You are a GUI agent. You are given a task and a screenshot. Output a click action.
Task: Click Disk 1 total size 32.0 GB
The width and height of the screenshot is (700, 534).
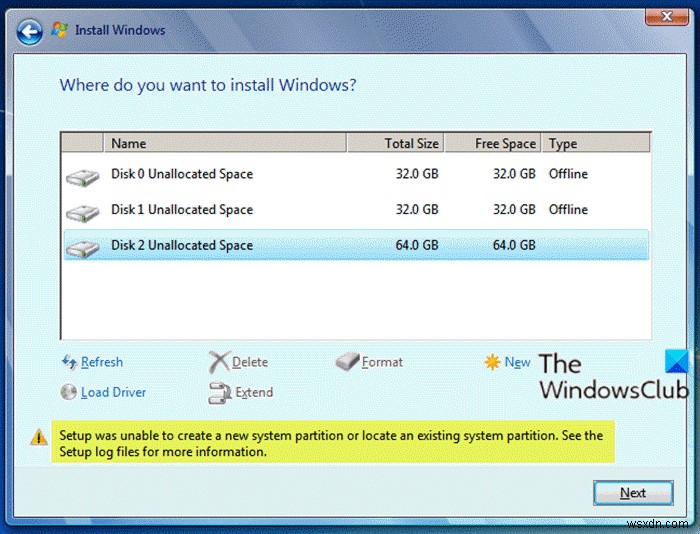pos(417,210)
